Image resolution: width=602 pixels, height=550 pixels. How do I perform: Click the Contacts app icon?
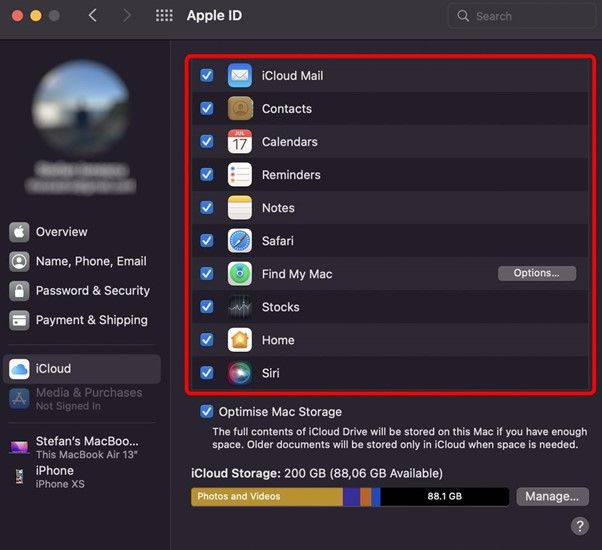[239, 109]
